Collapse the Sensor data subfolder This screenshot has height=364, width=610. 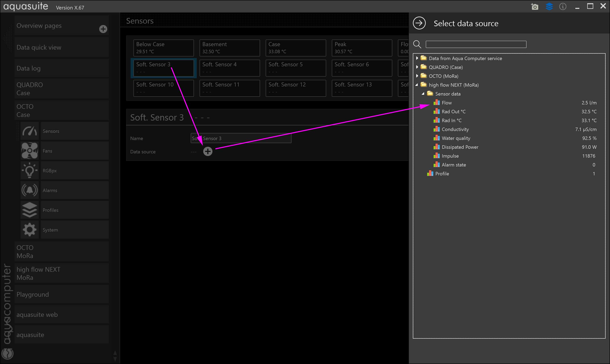click(423, 94)
